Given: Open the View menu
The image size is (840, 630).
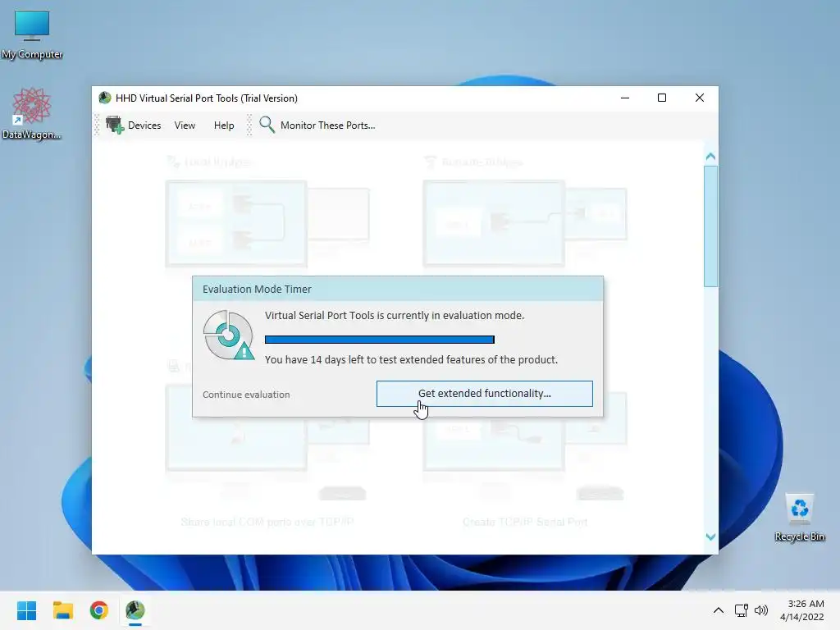Looking at the screenshot, I should pos(185,126).
